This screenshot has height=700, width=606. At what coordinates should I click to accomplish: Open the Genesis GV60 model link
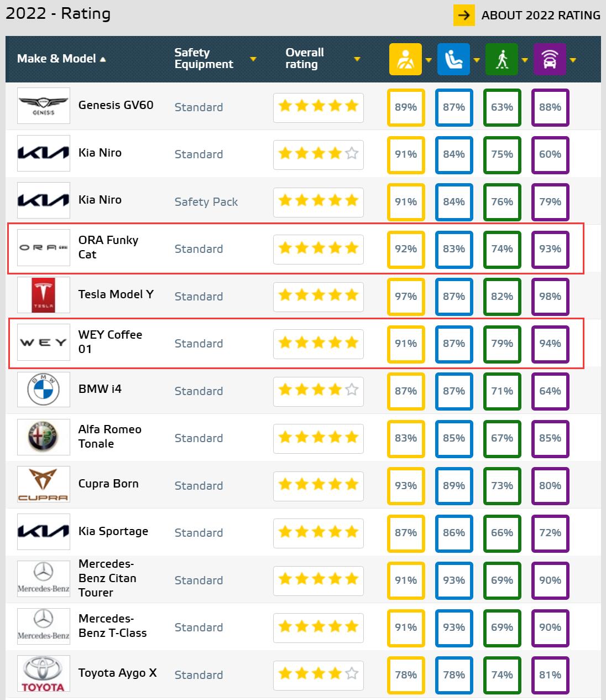[116, 105]
